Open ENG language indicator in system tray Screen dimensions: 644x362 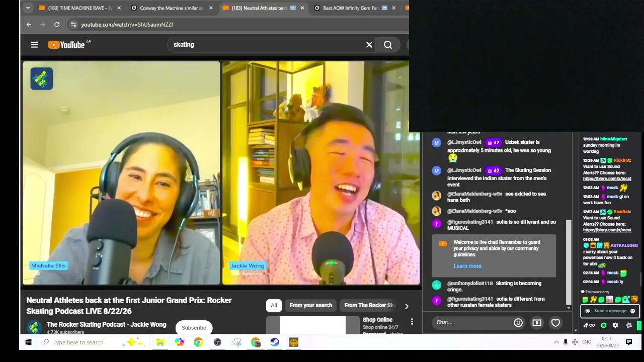[x=587, y=342]
